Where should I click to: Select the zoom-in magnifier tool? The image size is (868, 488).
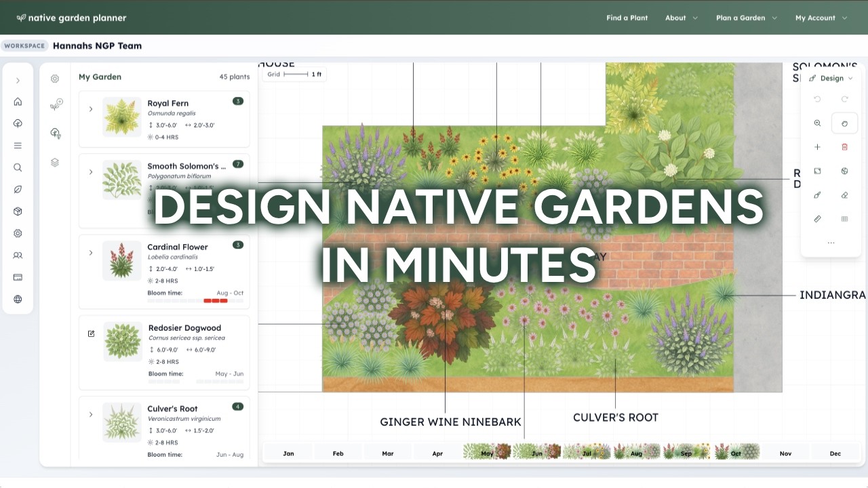817,123
